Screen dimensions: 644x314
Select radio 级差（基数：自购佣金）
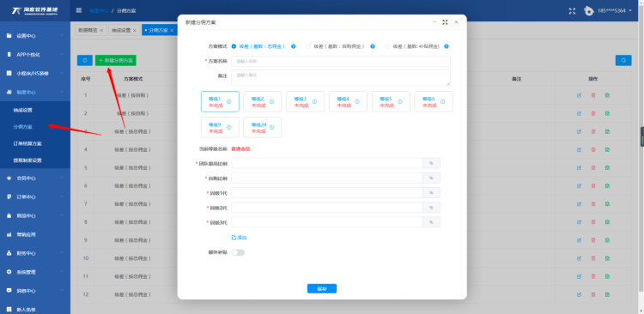[308, 46]
